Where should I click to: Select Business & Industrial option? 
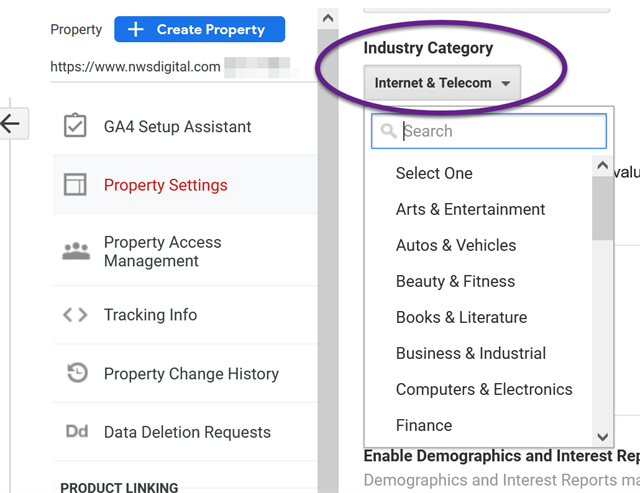tap(471, 353)
